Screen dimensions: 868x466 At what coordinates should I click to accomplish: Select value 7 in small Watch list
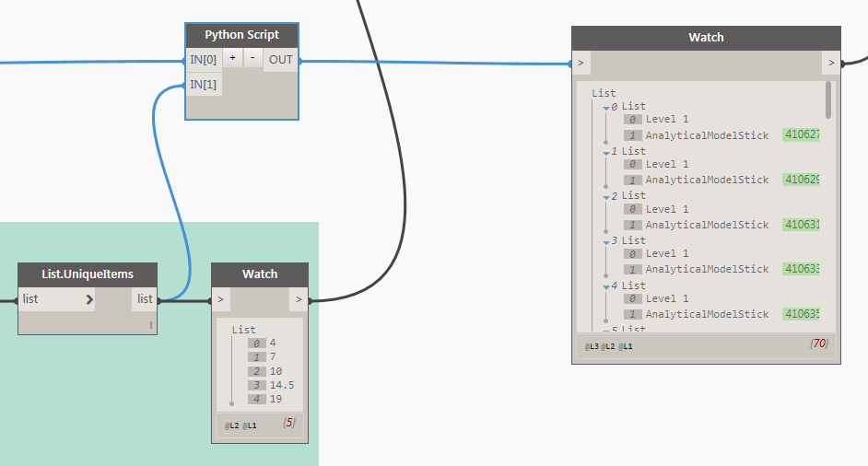tap(273, 357)
